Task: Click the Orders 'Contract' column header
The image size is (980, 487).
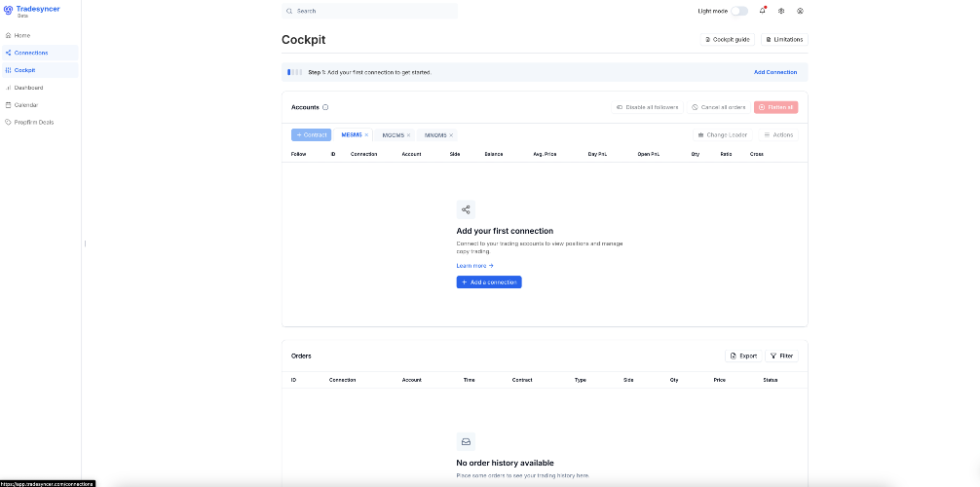Action: [x=522, y=380]
